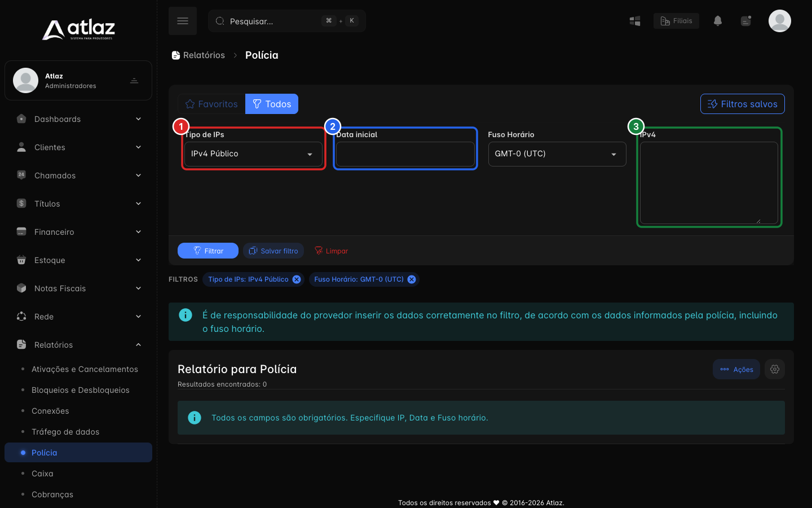The width and height of the screenshot is (812, 508).
Task: Expand the Títulos menu
Action: [78, 204]
